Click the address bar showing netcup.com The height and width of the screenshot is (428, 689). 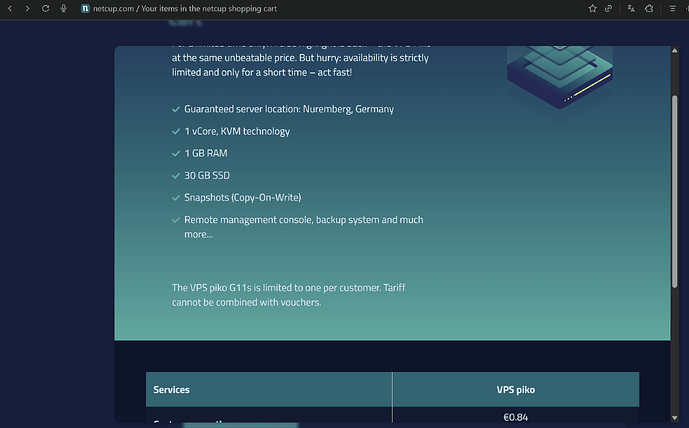point(300,8)
